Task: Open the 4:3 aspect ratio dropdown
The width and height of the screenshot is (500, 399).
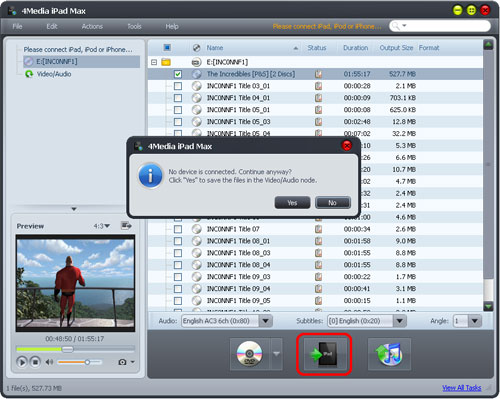Action: coord(102,226)
